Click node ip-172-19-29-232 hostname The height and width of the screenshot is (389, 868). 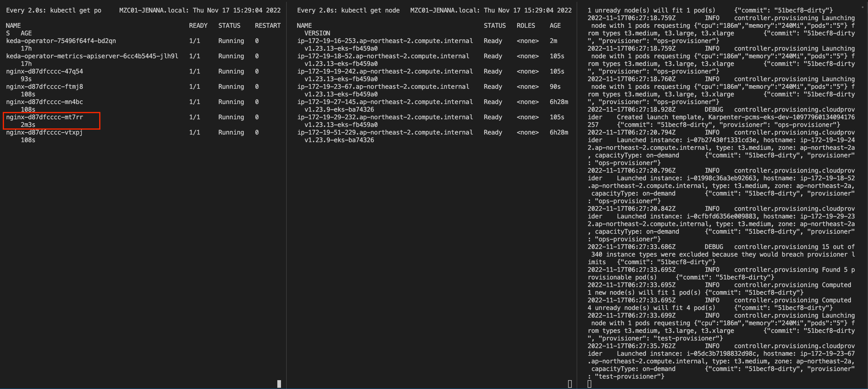click(385, 117)
